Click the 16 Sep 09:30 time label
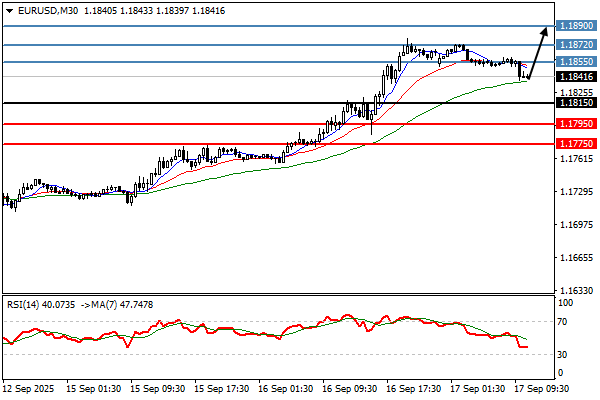 [x=350, y=389]
